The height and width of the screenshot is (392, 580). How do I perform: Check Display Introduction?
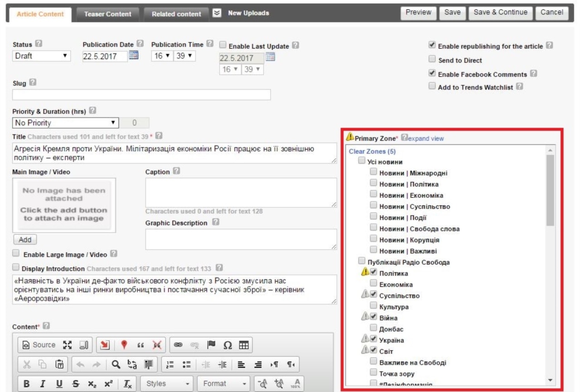[16, 267]
